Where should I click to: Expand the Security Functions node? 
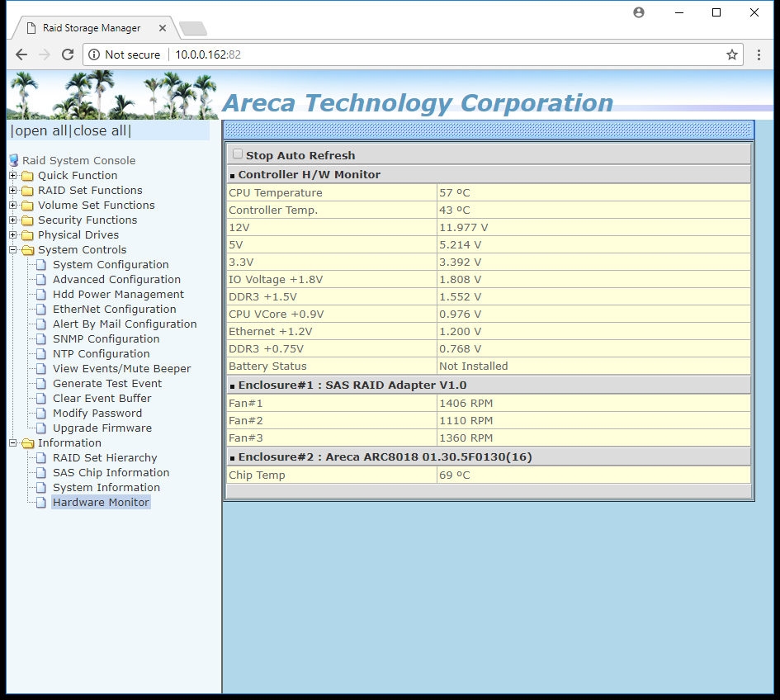click(x=13, y=220)
